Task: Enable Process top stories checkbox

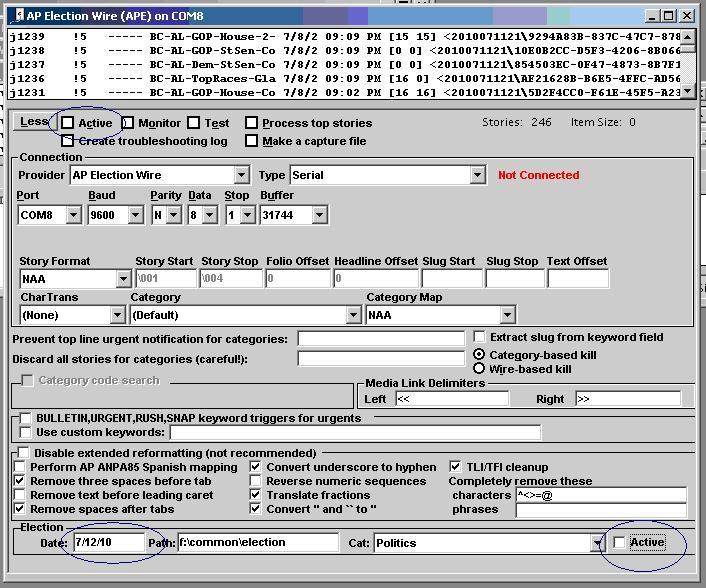Action: click(x=251, y=123)
